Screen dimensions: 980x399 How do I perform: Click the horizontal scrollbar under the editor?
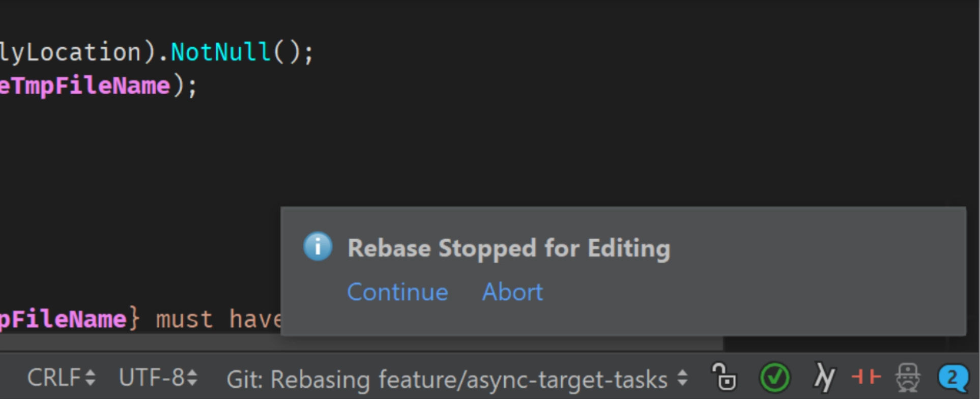click(x=361, y=344)
